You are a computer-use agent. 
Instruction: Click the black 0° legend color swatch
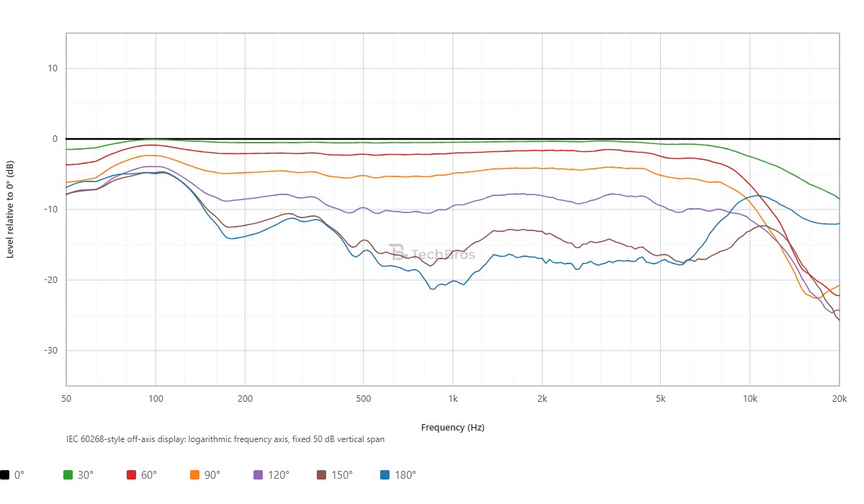[5, 475]
